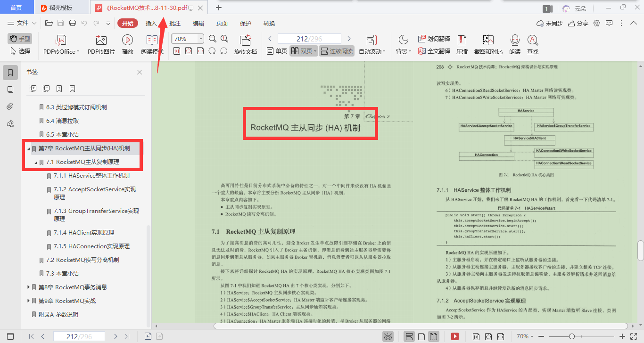Open the 7.2 RocketMQ读写分离机制 bookmark
The image size is (644, 343).
tap(83, 260)
